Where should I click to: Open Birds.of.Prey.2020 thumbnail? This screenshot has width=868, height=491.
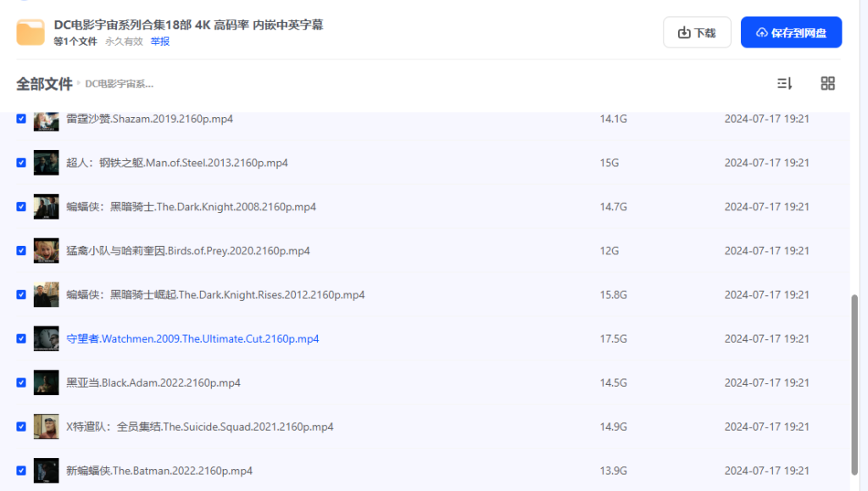click(46, 251)
